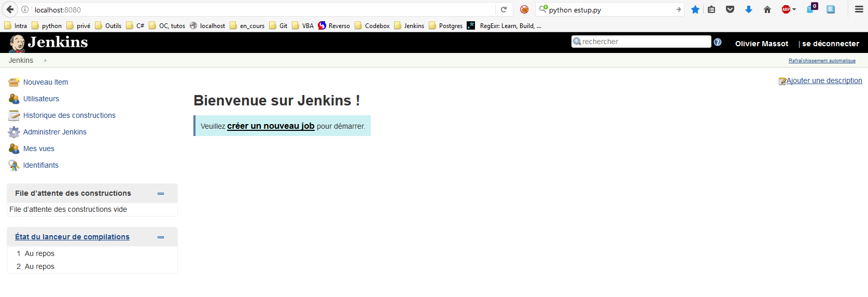Expand the Jenkins breadcrumb arrow
This screenshot has width=868, height=297.
[x=46, y=61]
